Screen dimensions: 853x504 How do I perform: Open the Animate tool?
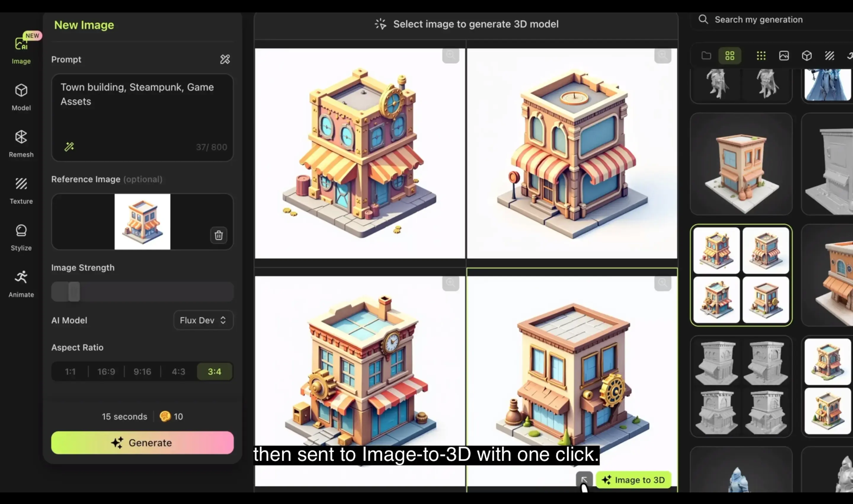21,284
